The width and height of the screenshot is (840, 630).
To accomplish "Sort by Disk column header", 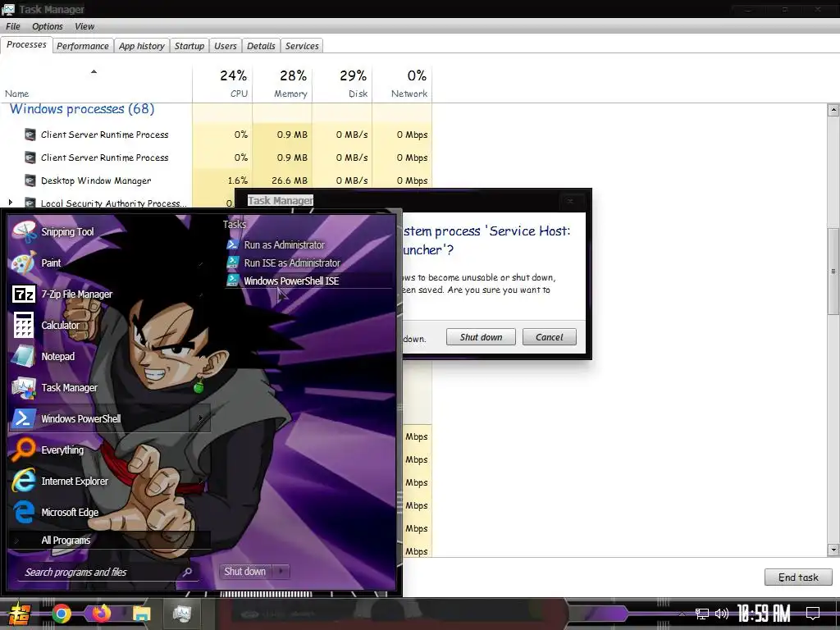I will pos(342,84).
